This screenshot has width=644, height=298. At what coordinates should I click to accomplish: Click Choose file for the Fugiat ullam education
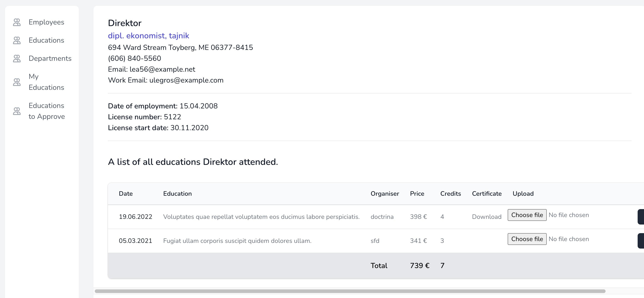point(527,239)
